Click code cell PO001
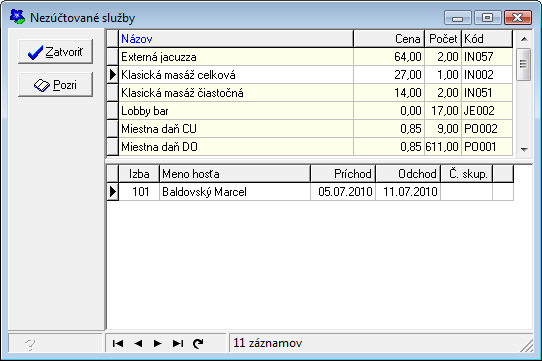542x361 pixels. click(487, 147)
